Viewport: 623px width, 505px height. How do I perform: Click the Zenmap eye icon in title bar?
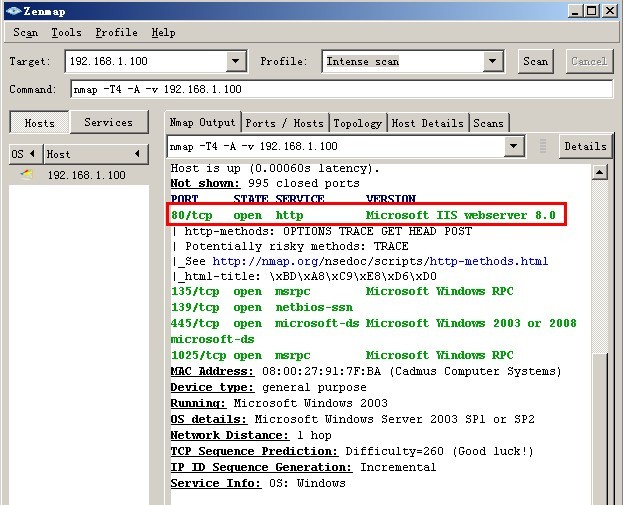pyautogui.click(x=14, y=11)
